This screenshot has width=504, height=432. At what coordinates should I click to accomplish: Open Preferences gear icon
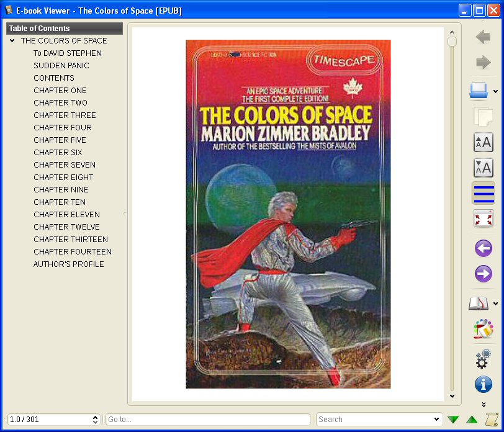point(483,358)
